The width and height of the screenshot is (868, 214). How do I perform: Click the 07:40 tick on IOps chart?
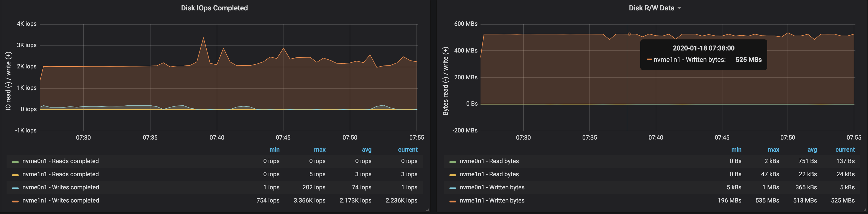click(217, 137)
